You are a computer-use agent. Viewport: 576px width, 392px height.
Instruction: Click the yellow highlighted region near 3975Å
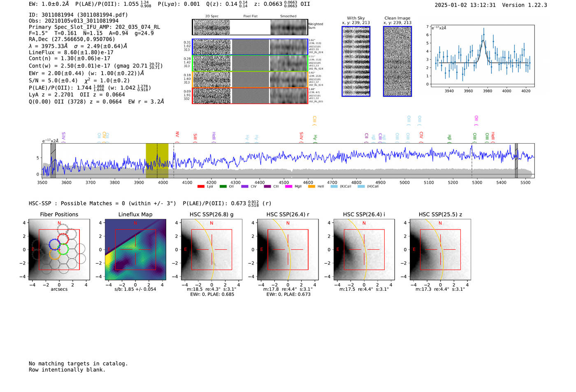pos(157,160)
